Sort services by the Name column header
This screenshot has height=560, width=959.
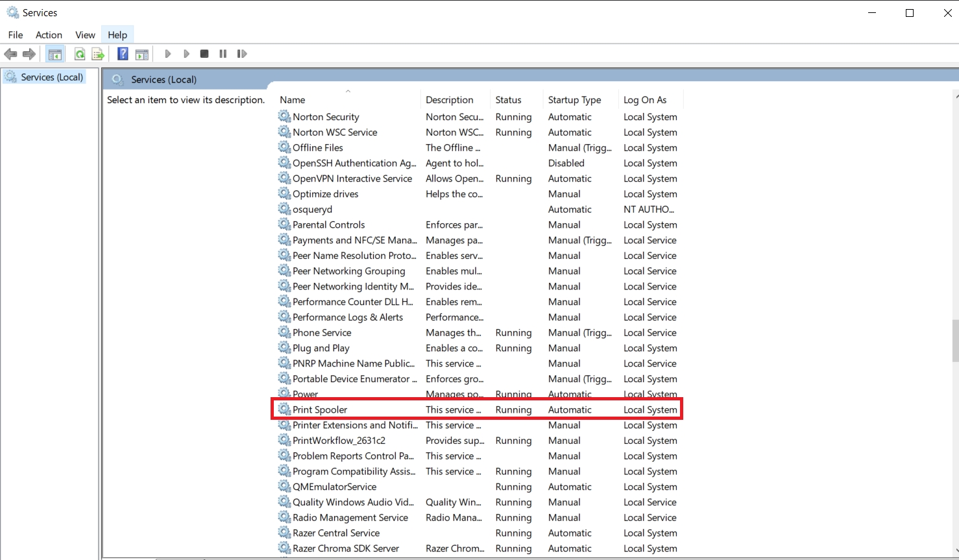pos(293,100)
